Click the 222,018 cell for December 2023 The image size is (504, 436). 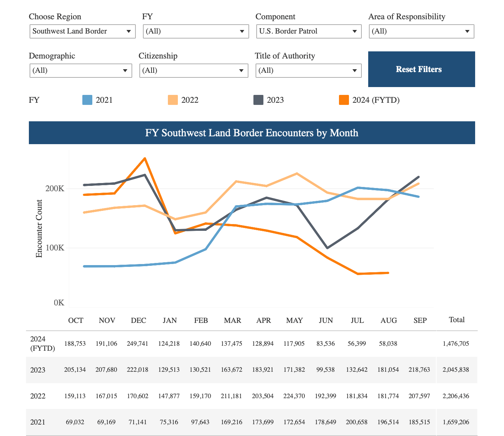pos(138,370)
